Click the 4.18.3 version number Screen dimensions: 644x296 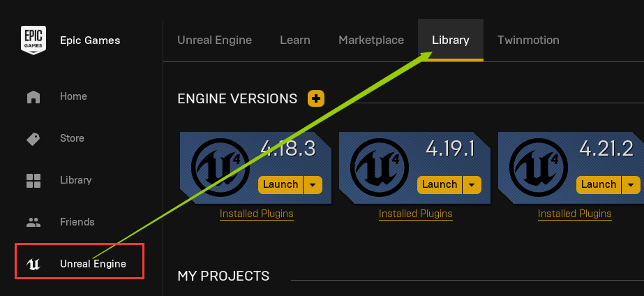pyautogui.click(x=288, y=149)
